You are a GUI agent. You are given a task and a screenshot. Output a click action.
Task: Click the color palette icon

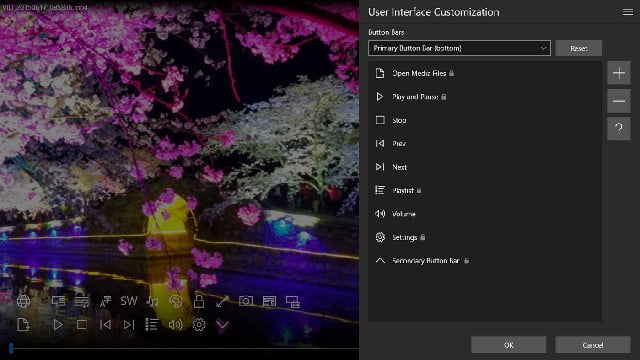pos(176,301)
